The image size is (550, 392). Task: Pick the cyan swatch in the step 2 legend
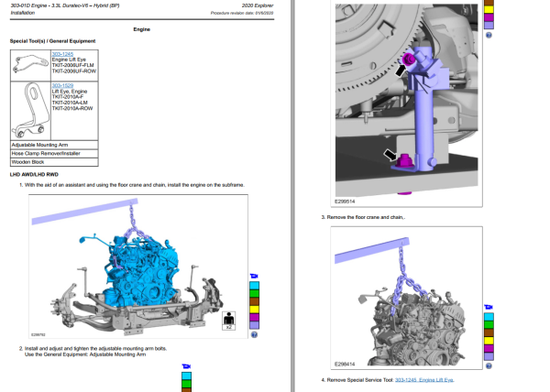point(187,376)
